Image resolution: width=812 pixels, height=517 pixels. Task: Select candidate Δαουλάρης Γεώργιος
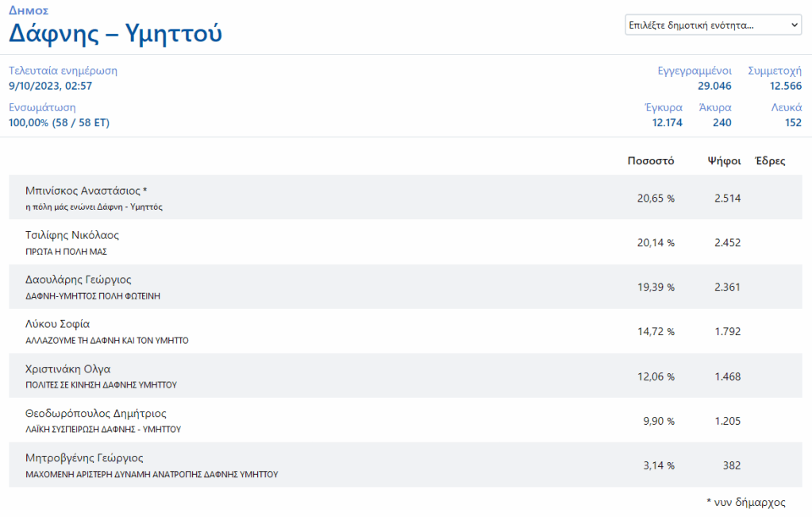point(79,280)
